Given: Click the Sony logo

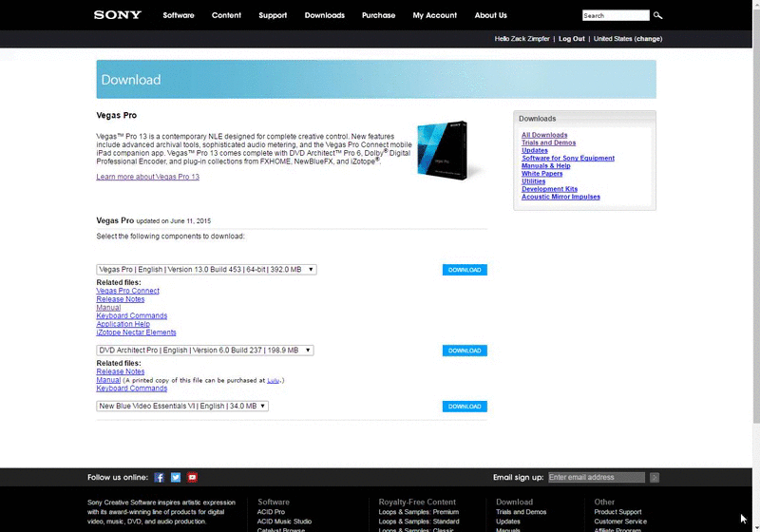Looking at the screenshot, I should tap(118, 15).
